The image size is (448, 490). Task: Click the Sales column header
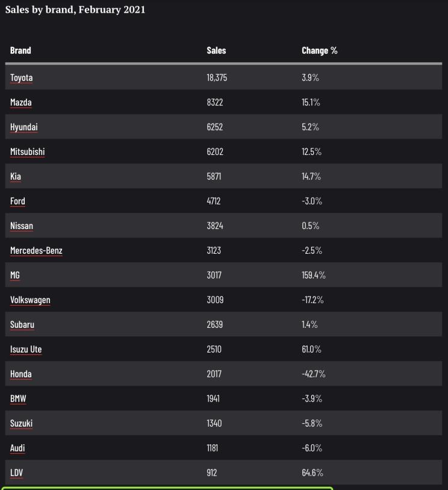(216, 50)
